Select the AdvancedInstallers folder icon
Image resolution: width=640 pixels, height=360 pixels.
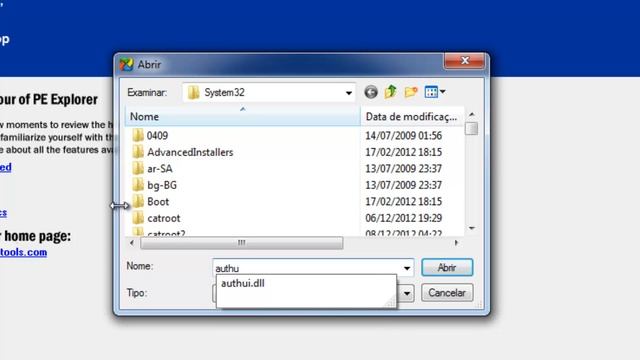138,152
